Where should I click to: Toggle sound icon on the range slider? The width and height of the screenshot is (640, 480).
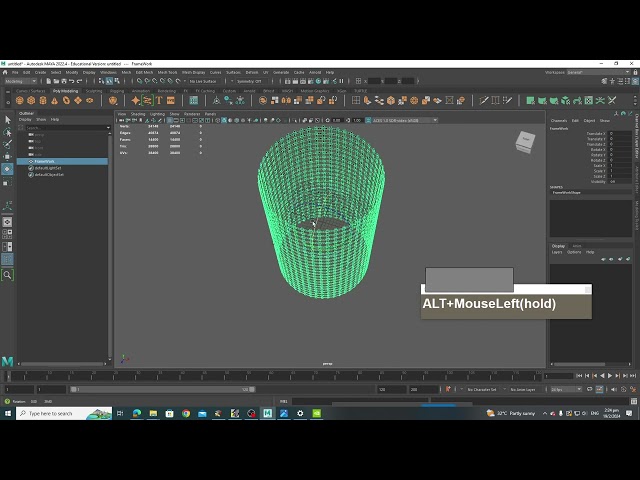(614, 389)
